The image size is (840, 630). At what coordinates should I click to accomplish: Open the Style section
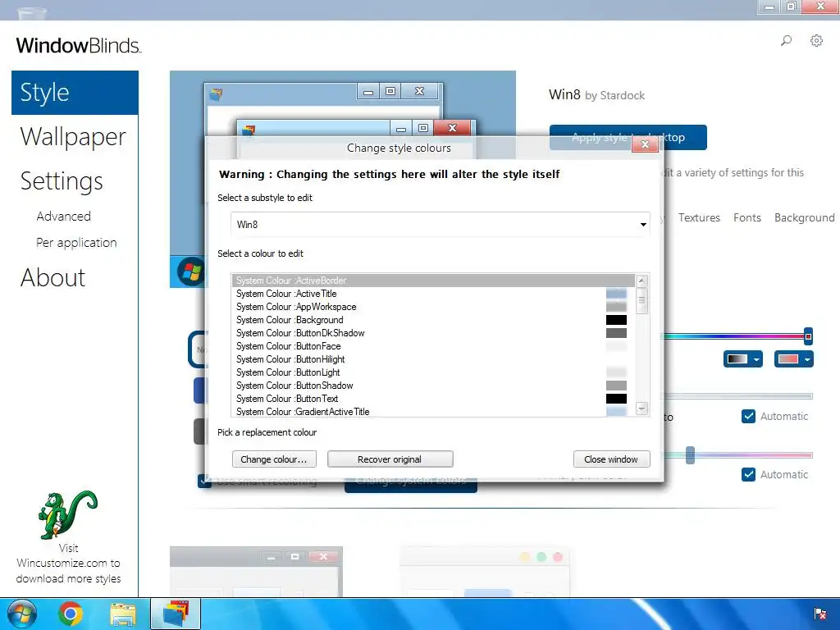pyautogui.click(x=75, y=93)
